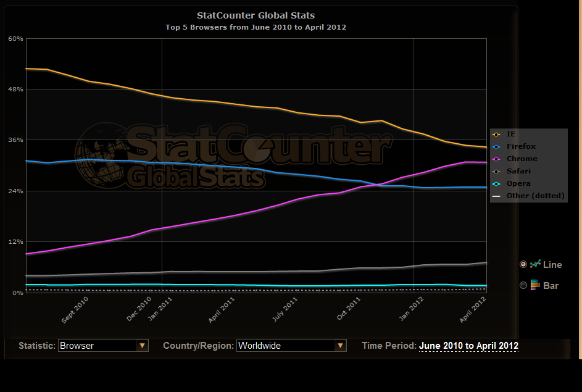Click the April 2011 axis label

click(222, 310)
